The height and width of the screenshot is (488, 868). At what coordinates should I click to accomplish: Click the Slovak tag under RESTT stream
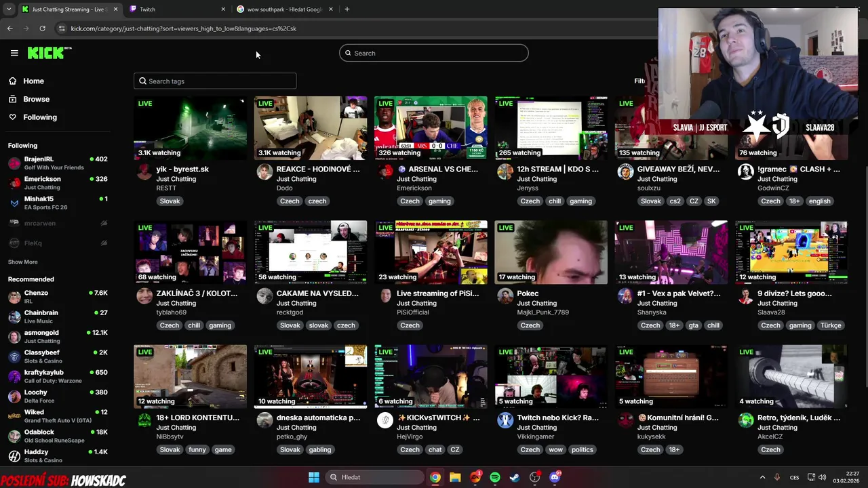(x=170, y=201)
